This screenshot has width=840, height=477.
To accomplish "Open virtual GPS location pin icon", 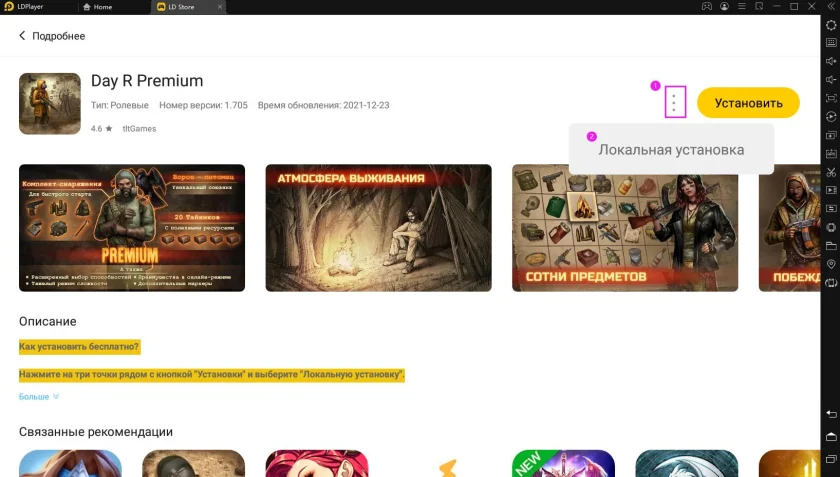I will click(x=831, y=264).
